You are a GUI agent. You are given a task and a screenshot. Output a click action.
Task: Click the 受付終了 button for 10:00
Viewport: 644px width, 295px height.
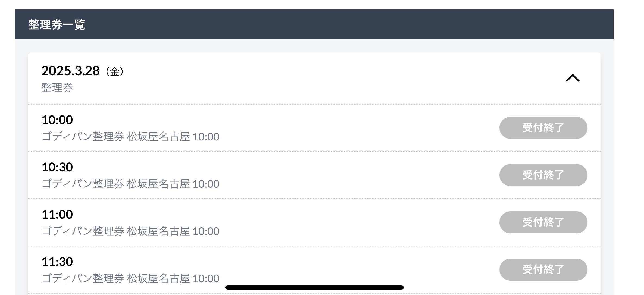[543, 128]
